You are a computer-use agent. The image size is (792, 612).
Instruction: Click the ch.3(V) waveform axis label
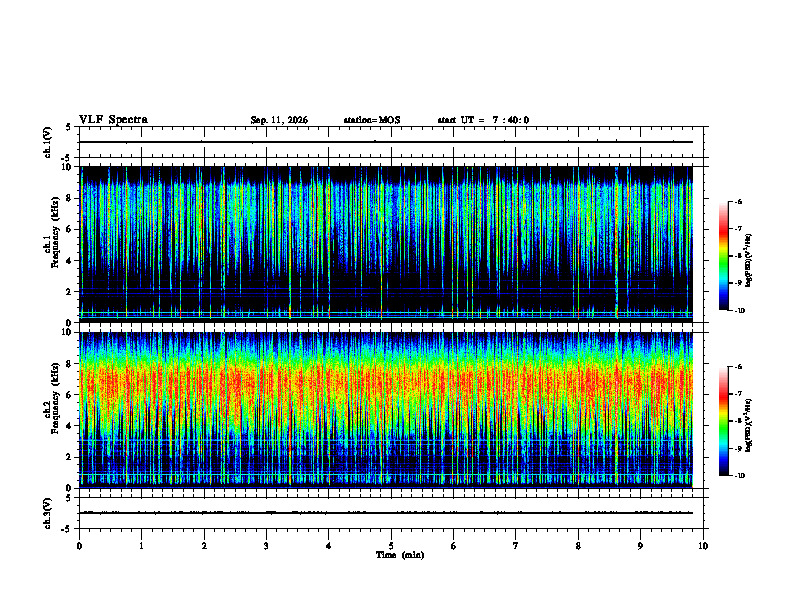[48, 513]
